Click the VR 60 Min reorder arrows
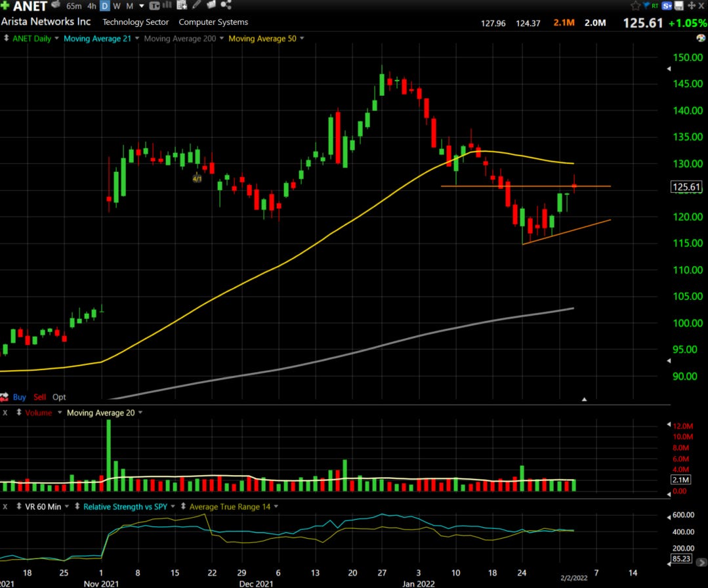708x588 pixels. [x=19, y=506]
